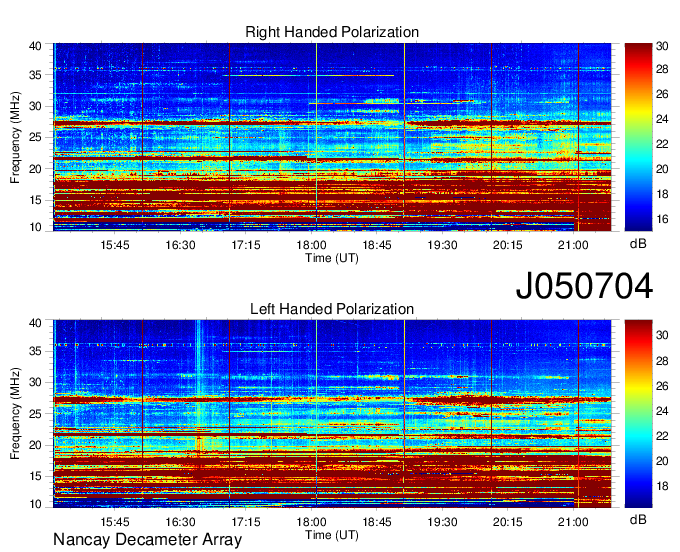
Task: Click the 40 MHz tick on the Left Handed frequency axis
Action: [35, 323]
